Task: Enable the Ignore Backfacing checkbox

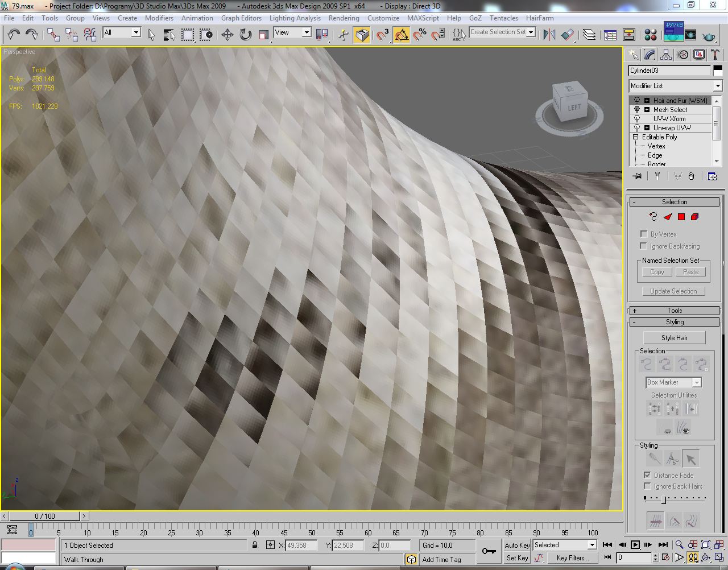Action: 644,246
